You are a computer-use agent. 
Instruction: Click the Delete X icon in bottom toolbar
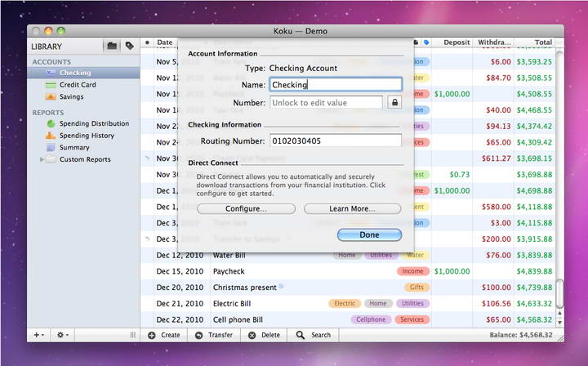coord(252,335)
